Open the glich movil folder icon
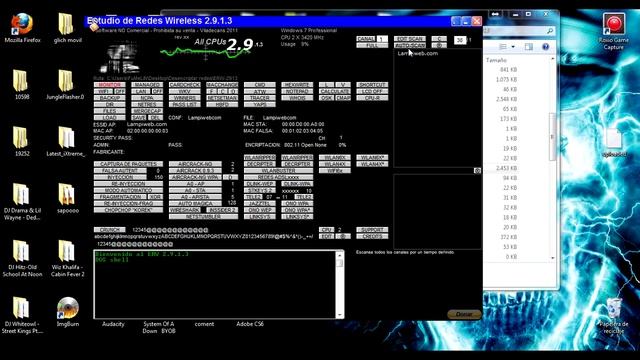 click(x=67, y=28)
